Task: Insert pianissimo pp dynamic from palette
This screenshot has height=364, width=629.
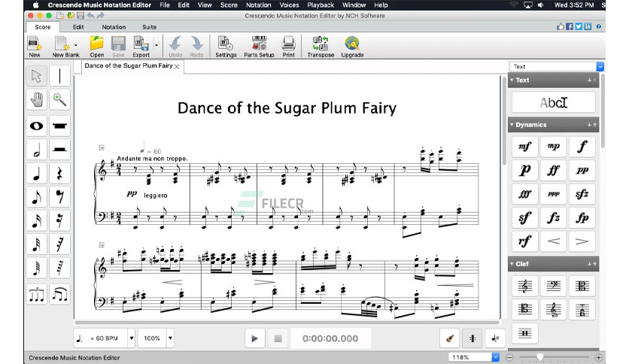Action: [x=582, y=170]
